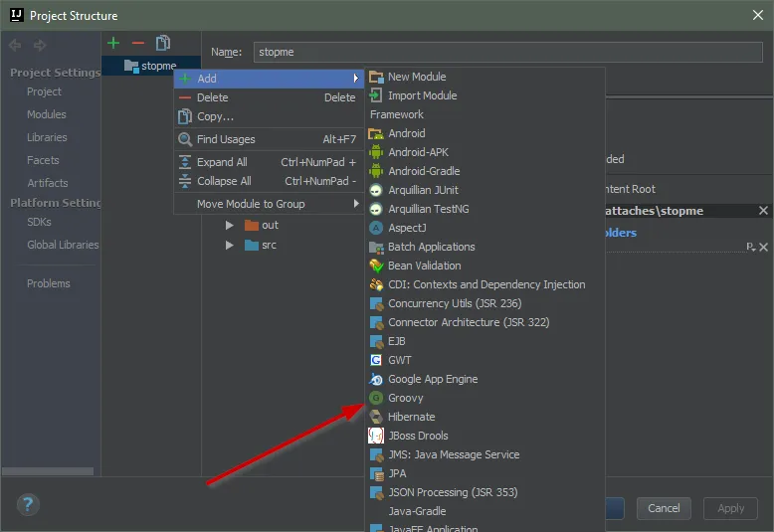Click the back navigation arrow
The width and height of the screenshot is (774, 532).
[15, 46]
